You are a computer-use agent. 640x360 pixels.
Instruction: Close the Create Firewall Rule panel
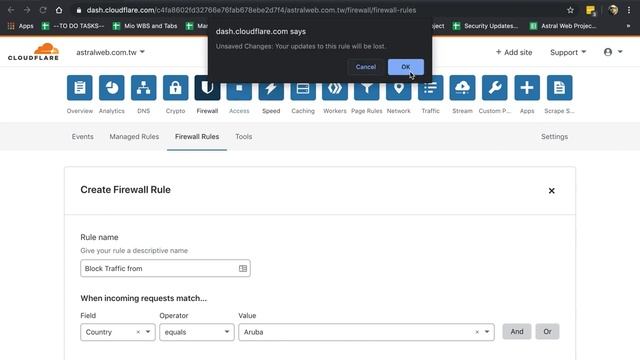point(551,191)
